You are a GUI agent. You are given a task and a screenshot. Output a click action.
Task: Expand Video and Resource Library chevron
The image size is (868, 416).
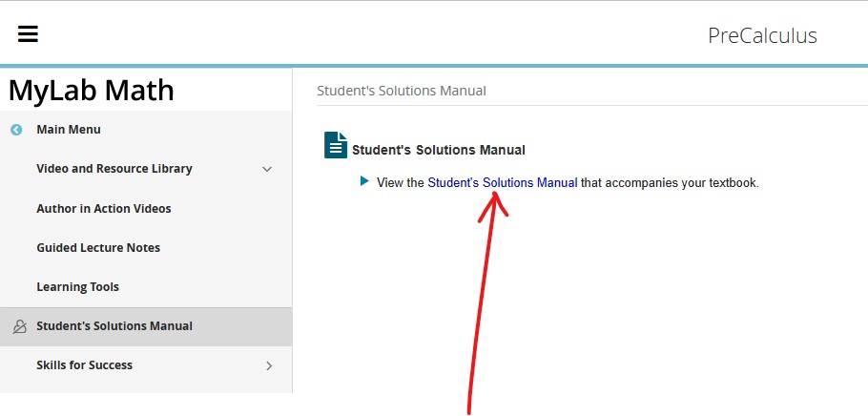coord(267,169)
